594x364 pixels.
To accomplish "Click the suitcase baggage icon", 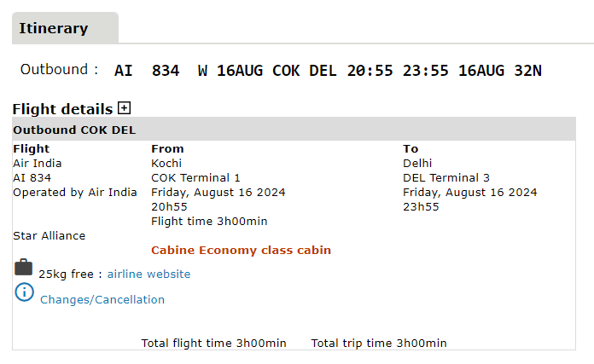I will [24, 268].
